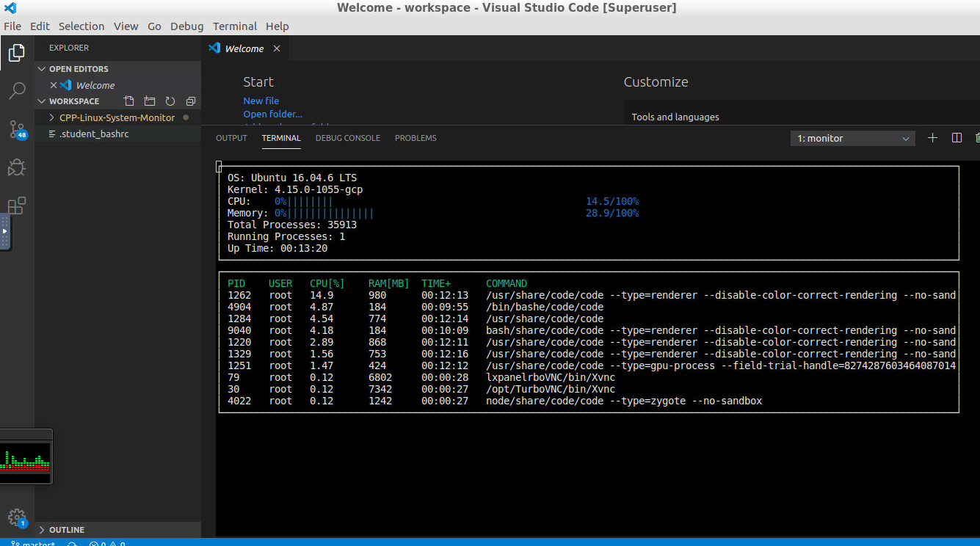Select the Welcome editor tab
The image size is (980, 546).
244,48
